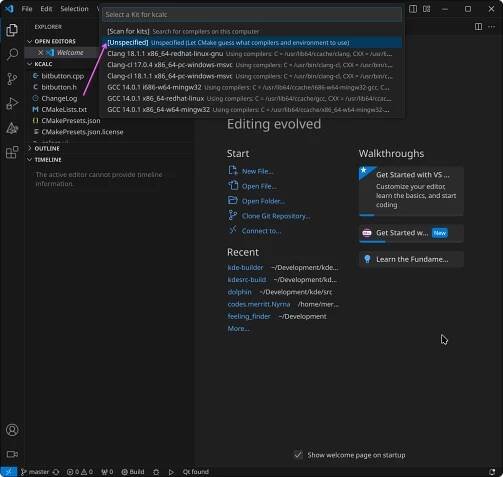Select Clang 18.1.1 x86_64-redhat-linux-gnu kit
The image size is (503, 477).
click(x=252, y=54)
